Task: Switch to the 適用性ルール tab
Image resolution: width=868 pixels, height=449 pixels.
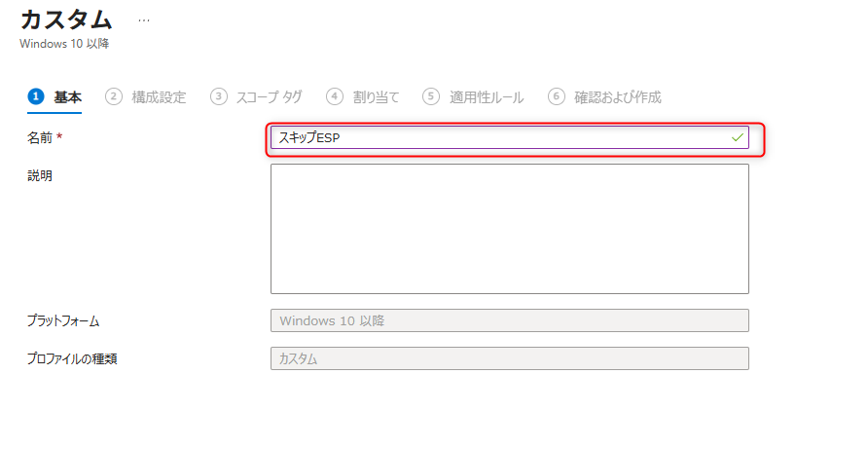Action: [x=486, y=96]
